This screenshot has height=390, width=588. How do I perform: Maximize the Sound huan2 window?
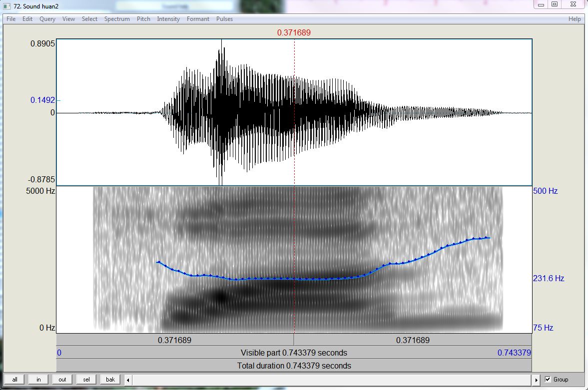pos(554,4)
